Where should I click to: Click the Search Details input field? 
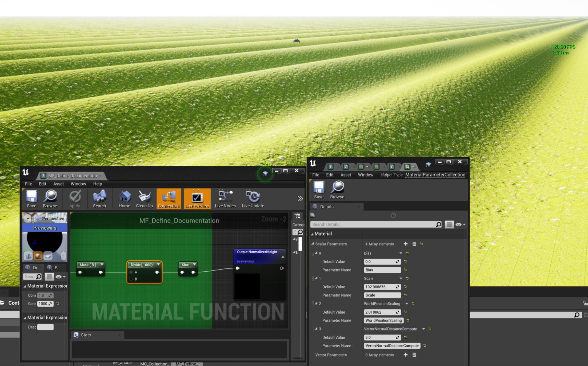[373, 224]
